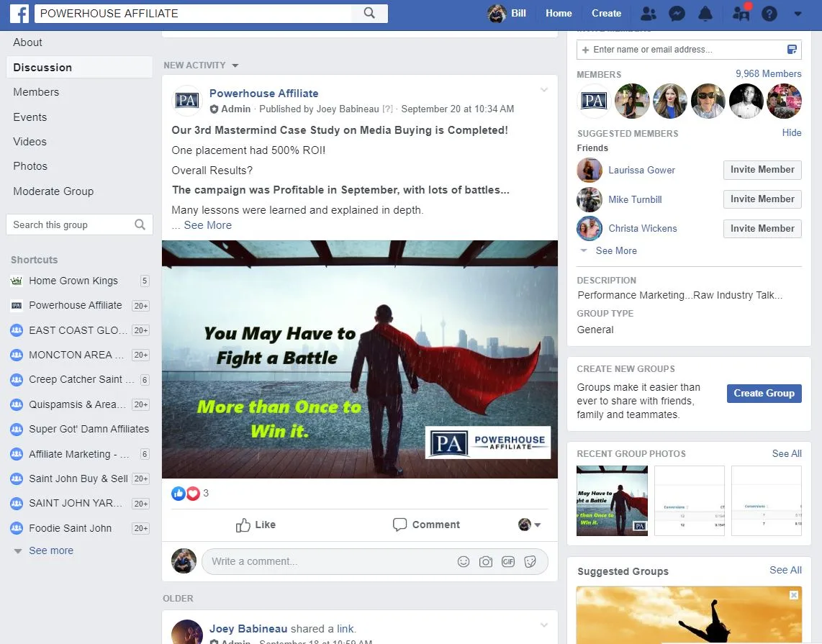The width and height of the screenshot is (822, 644).
Task: Click the Powerhouse Affiliate post author link
Action: (263, 94)
